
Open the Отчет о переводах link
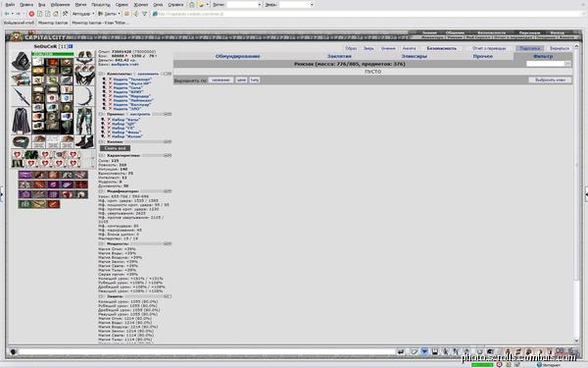pos(489,48)
